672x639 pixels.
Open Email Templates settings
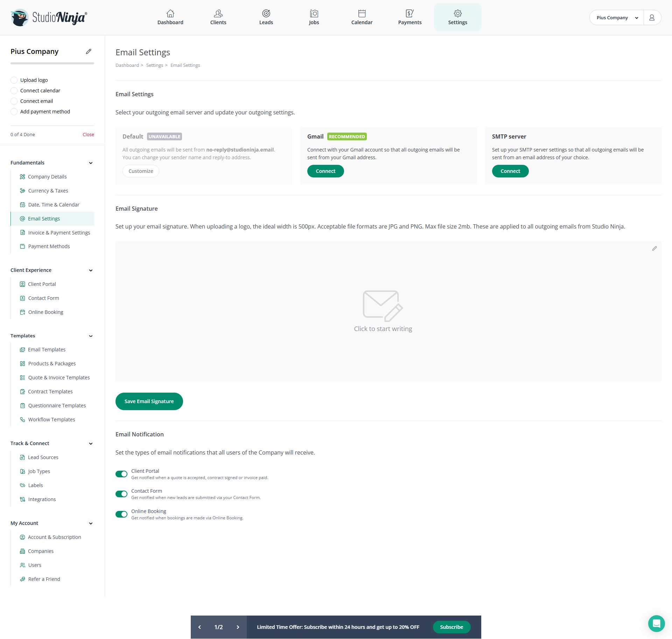[x=47, y=350]
